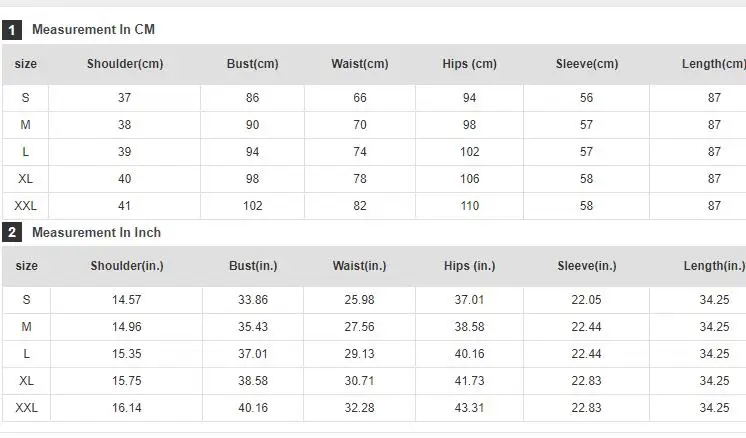Click the 16.14 shoulder value for XXL
Viewport: 746px width, 438px height.
(127, 408)
